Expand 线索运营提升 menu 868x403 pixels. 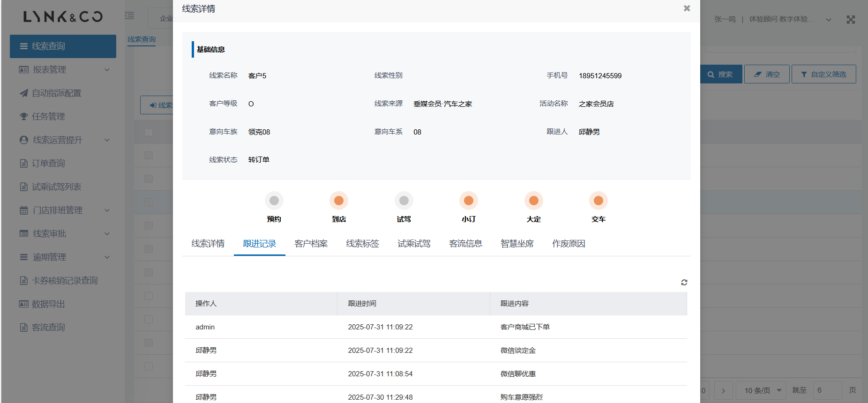click(63, 140)
